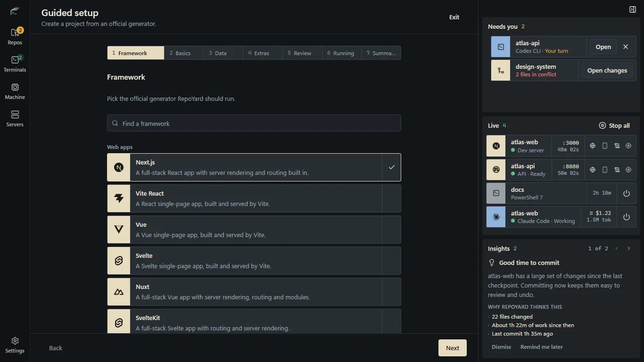644x362 pixels.
Task: Open the Machine sidebar section
Action: (15, 91)
